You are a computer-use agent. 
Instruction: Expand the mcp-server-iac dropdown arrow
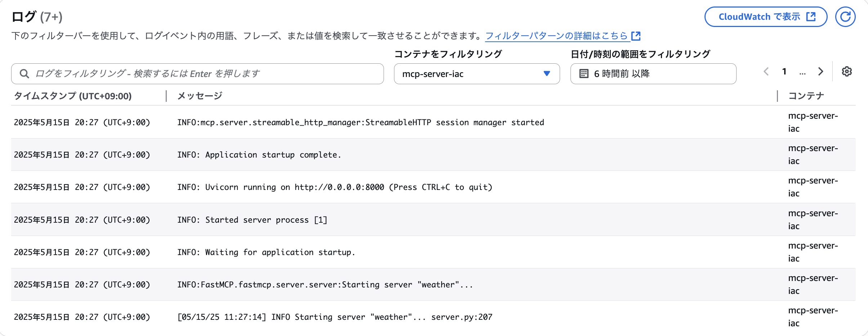[x=547, y=74]
